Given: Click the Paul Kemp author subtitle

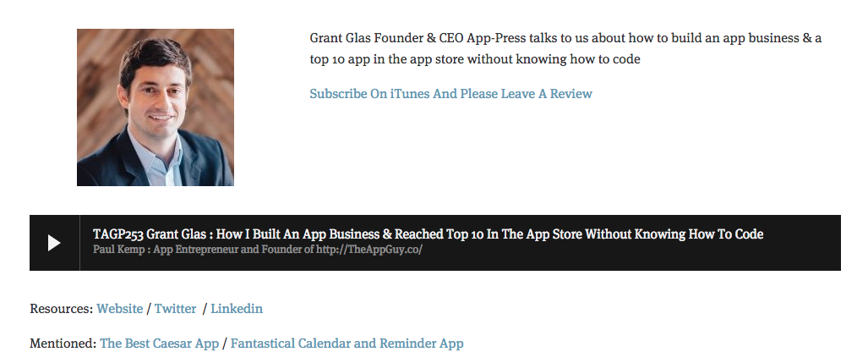Looking at the screenshot, I should [258, 250].
